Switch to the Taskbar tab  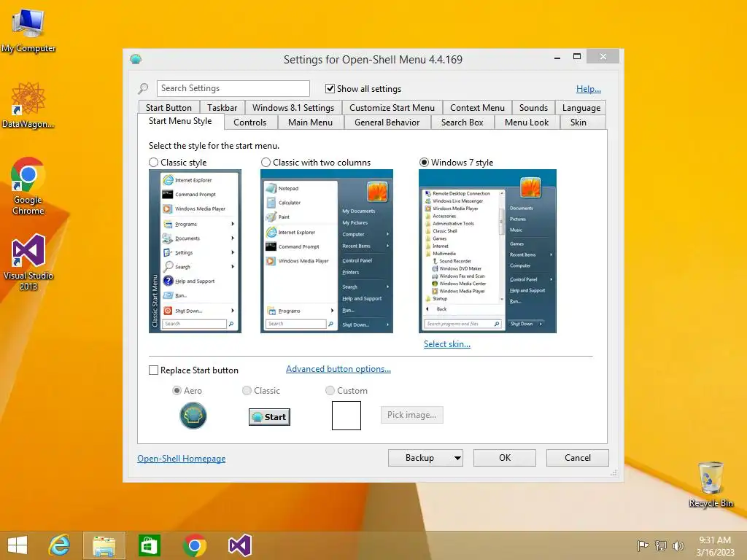coord(222,108)
